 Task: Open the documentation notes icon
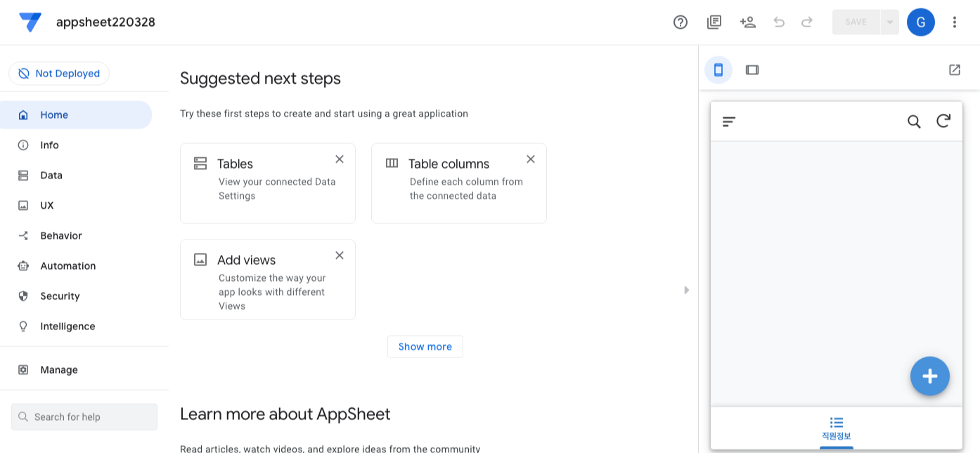pos(714,22)
